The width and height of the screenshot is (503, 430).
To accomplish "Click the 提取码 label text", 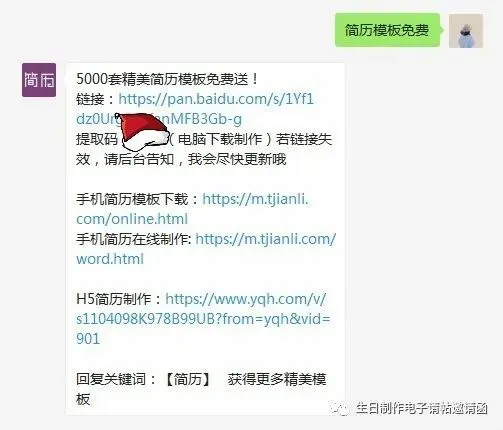I will (x=97, y=139).
